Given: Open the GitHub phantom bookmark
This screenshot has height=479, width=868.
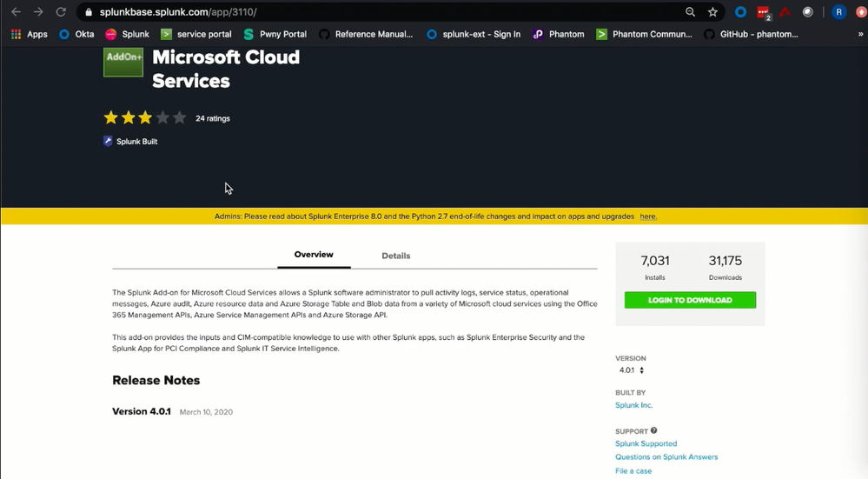Looking at the screenshot, I should point(752,34).
